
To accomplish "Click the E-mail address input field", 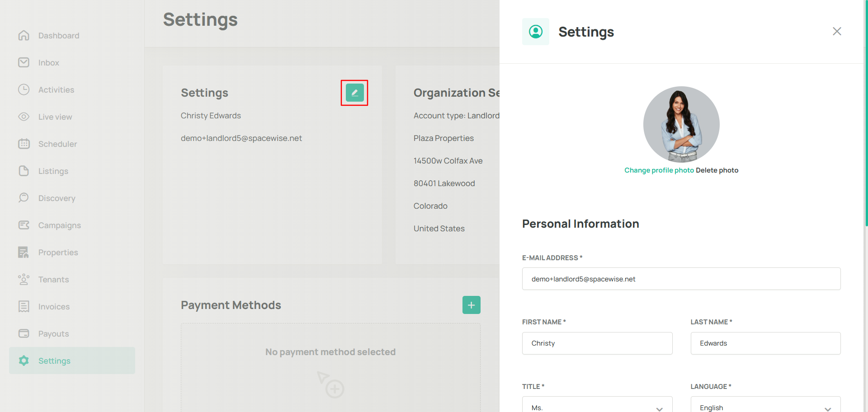I will (x=681, y=279).
